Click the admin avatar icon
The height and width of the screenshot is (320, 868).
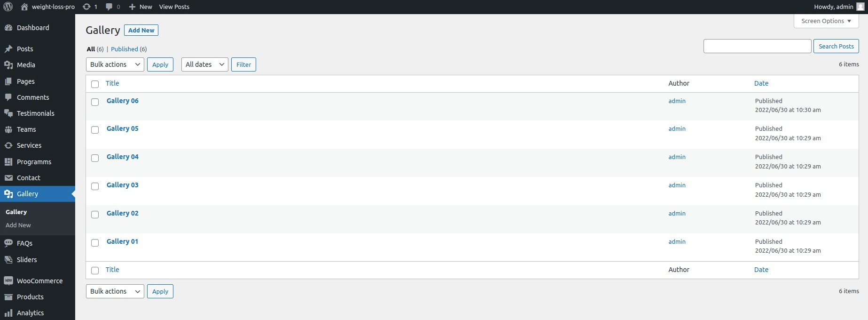pos(860,7)
